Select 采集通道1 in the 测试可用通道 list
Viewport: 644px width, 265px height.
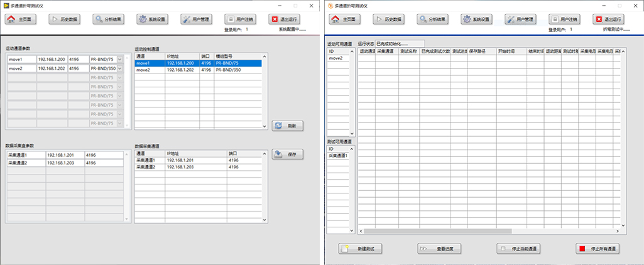(338, 155)
